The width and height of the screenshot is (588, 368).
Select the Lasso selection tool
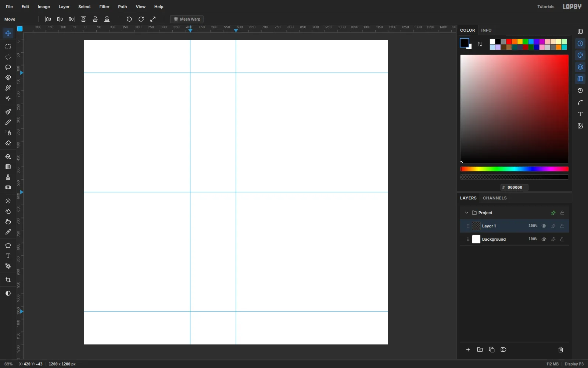tap(8, 67)
